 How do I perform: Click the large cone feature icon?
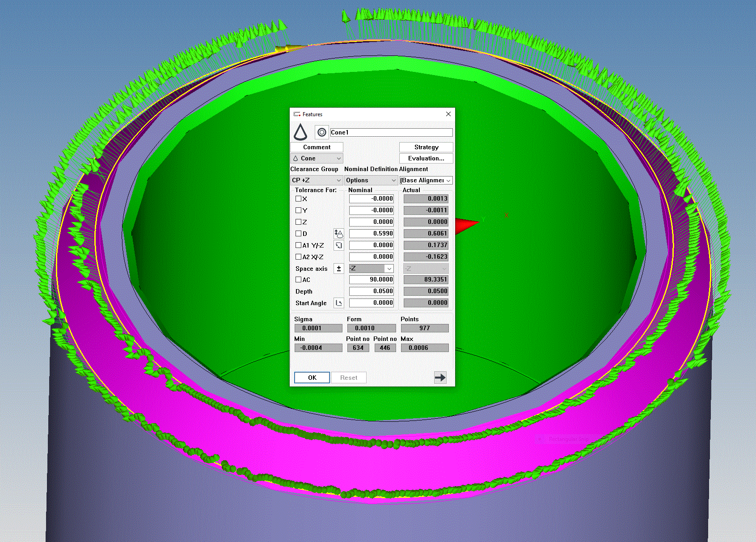click(x=300, y=132)
